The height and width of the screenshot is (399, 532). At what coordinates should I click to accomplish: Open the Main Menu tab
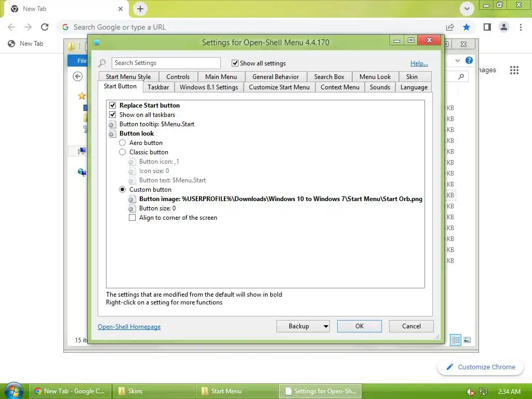221,77
